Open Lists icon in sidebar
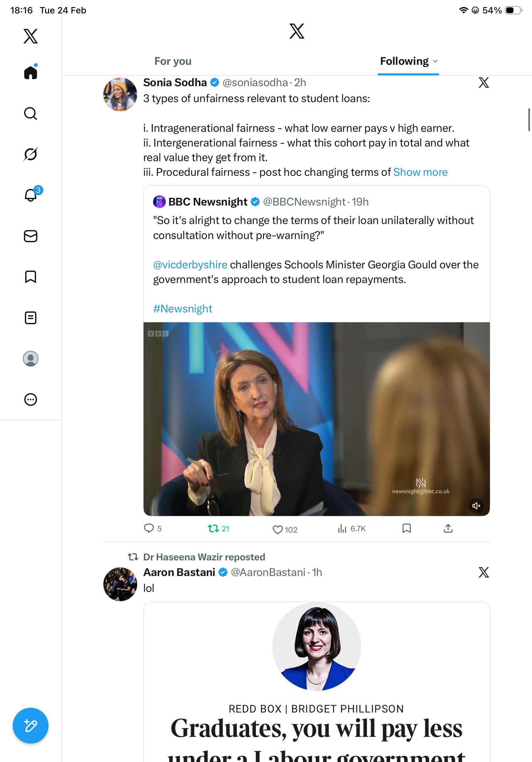Screen dimensions: 532x762 coord(31,317)
